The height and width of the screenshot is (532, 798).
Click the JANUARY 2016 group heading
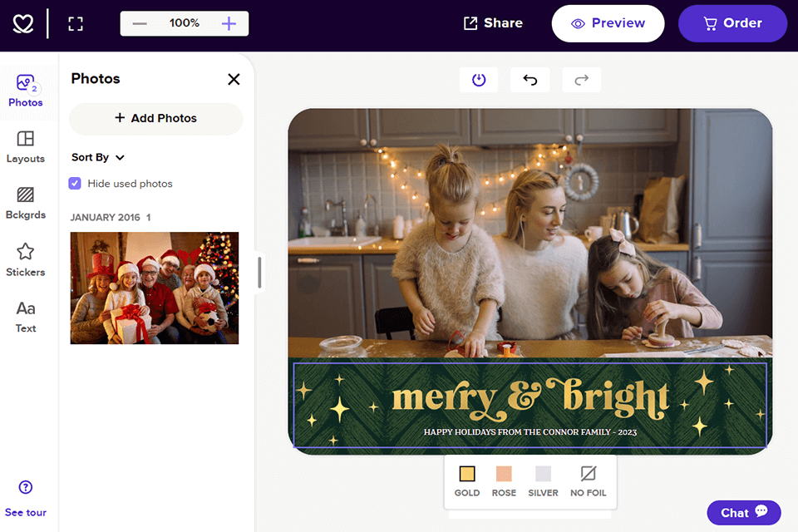coord(110,218)
